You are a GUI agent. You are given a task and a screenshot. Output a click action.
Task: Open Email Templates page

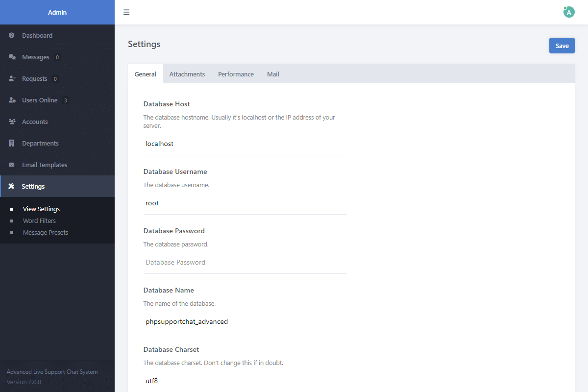(x=57, y=165)
